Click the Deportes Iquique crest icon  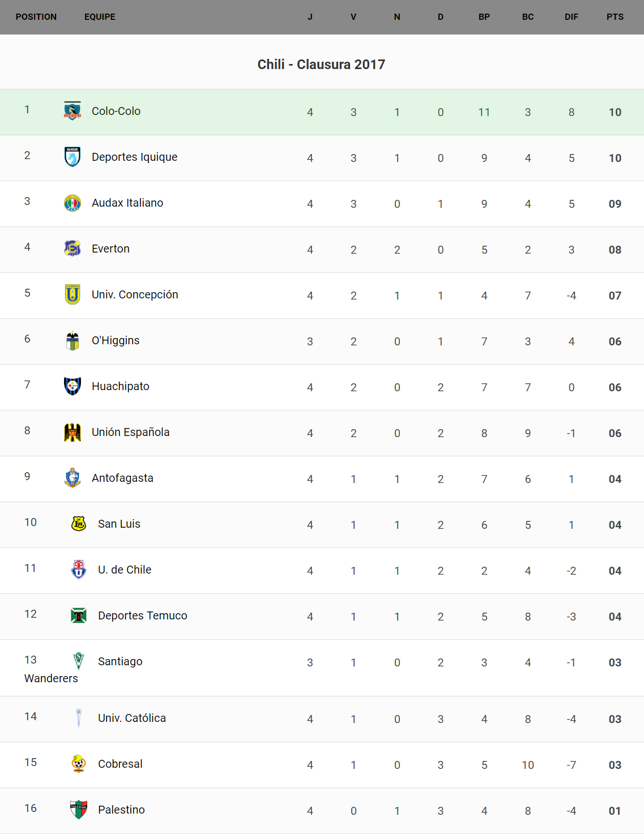(72, 157)
